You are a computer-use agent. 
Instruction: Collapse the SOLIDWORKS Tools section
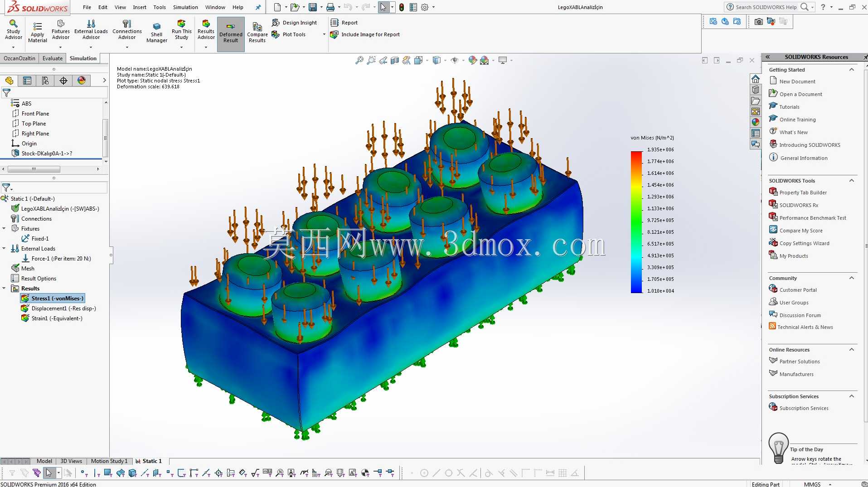pos(852,181)
